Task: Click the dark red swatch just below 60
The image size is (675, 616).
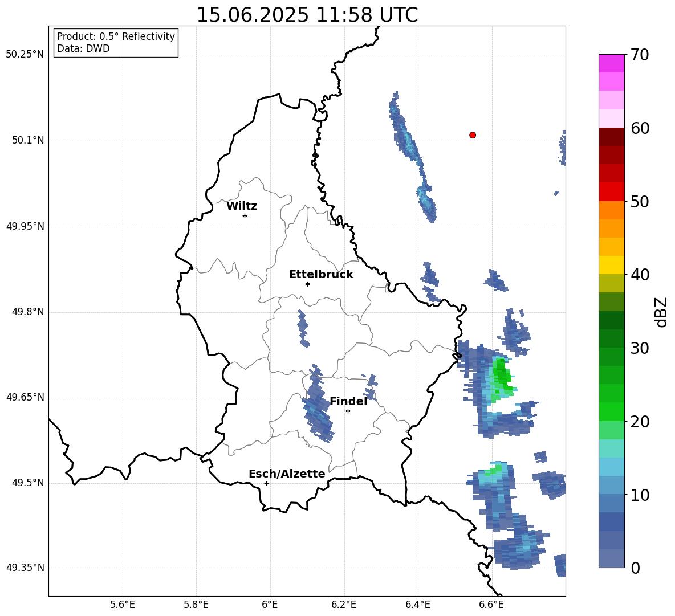Action: (x=611, y=136)
